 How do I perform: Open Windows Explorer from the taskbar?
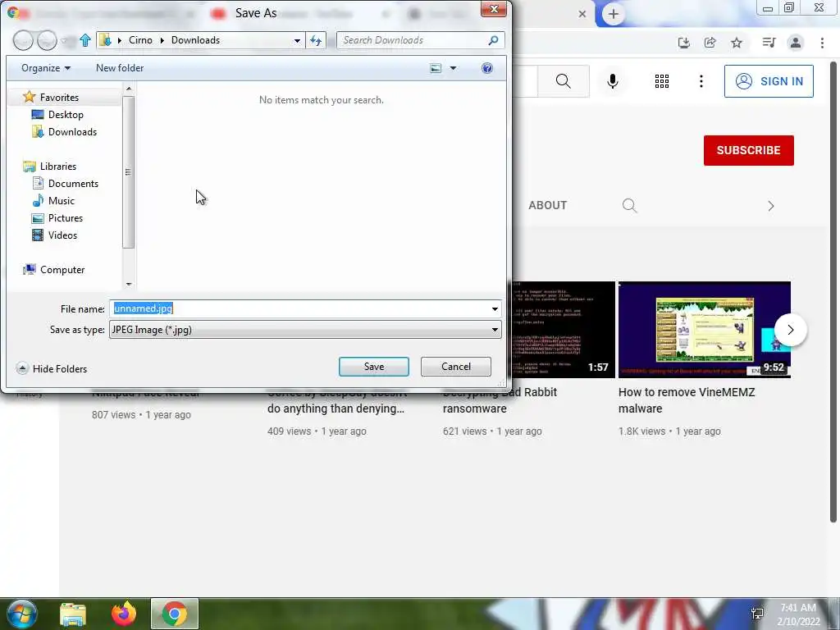[x=73, y=614]
